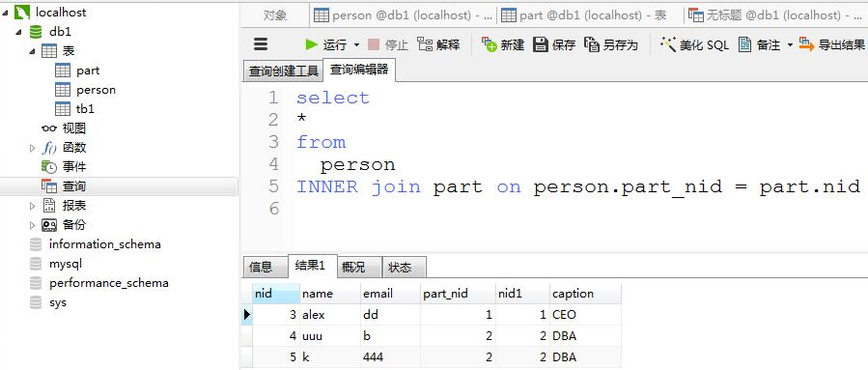The height and width of the screenshot is (370, 868).
Task: Click the nid1 column header
Action: 522,294
